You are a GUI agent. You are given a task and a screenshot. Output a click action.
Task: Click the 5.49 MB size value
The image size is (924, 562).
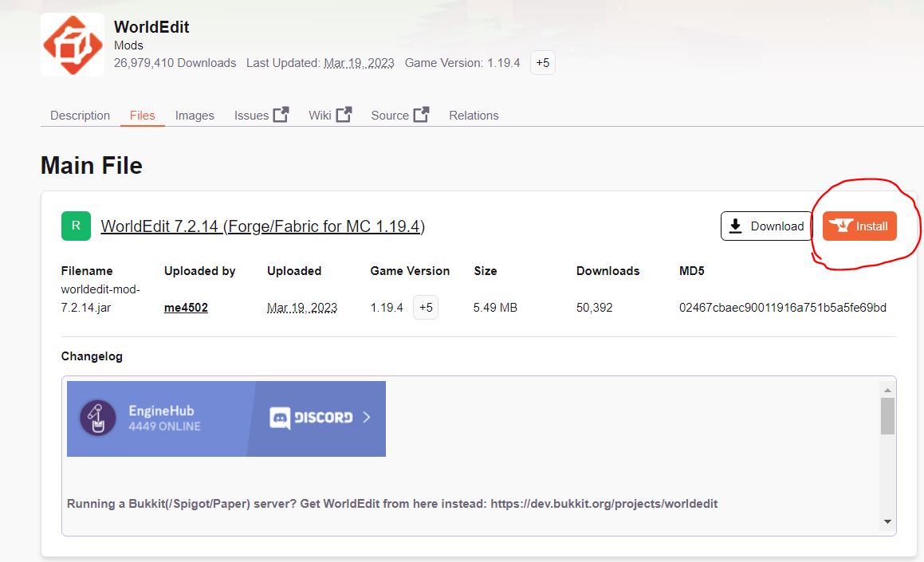(x=495, y=308)
